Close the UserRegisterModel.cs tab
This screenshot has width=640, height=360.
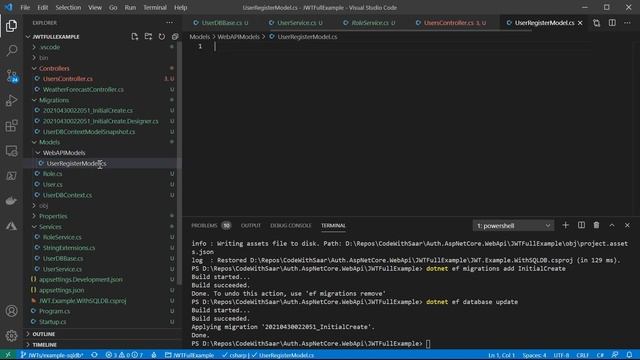pyautogui.click(x=580, y=23)
